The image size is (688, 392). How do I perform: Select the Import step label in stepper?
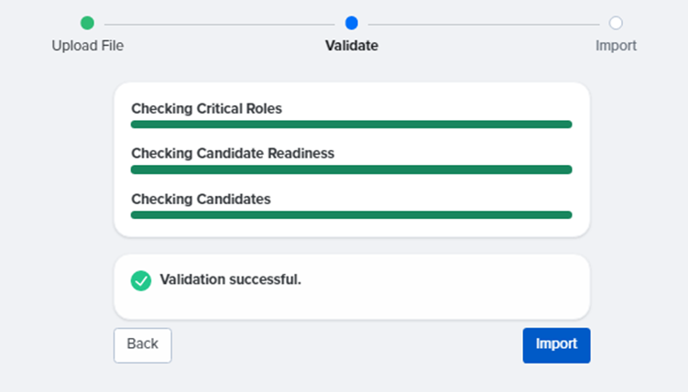pyautogui.click(x=616, y=46)
